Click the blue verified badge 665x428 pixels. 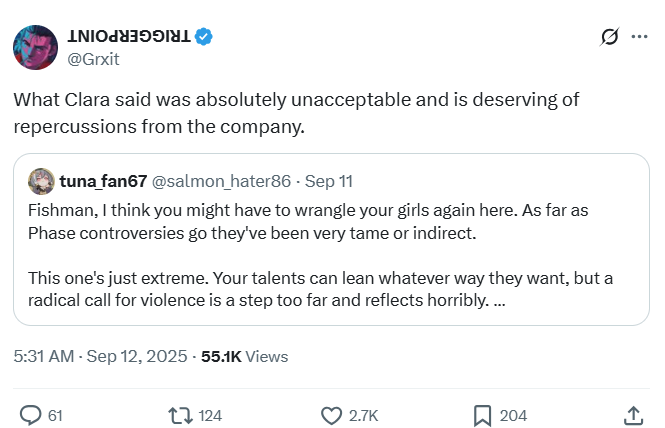coord(204,37)
